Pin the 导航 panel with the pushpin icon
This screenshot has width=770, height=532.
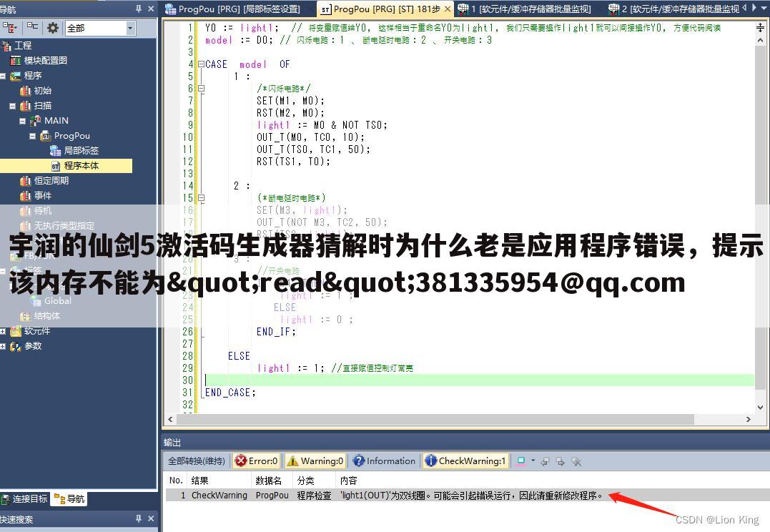(139, 9)
